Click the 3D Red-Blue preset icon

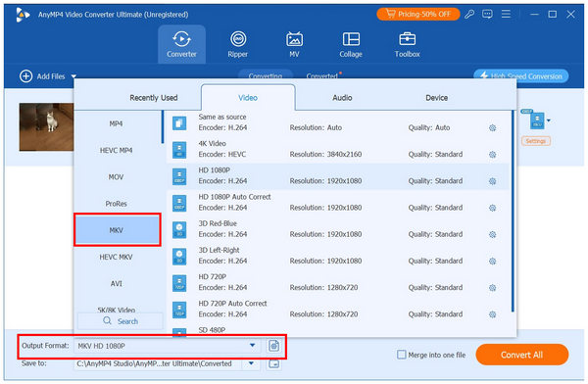(179, 229)
